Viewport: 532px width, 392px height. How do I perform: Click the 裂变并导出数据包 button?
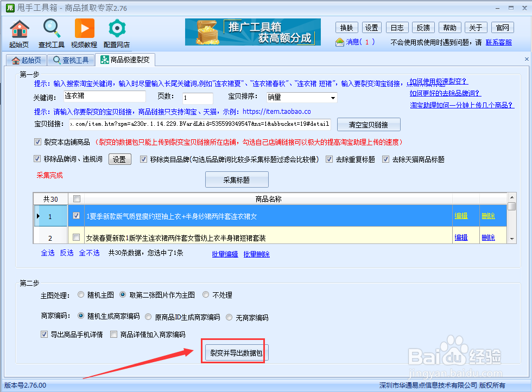click(x=233, y=351)
